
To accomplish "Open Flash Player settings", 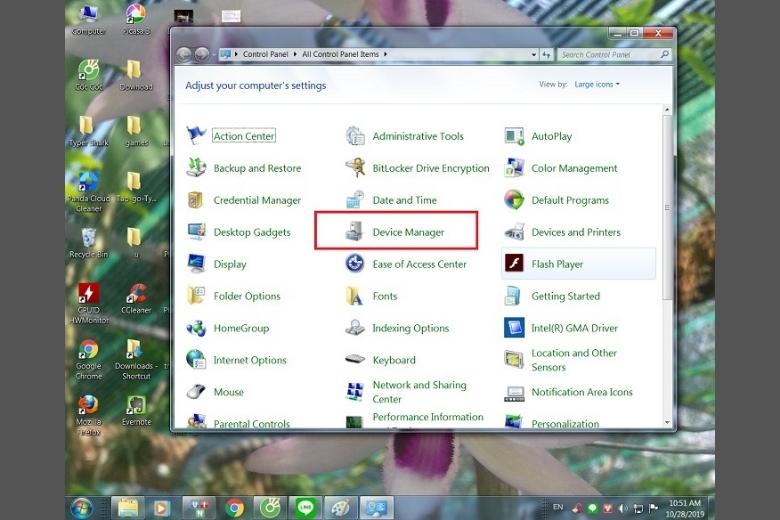I will pos(557,264).
